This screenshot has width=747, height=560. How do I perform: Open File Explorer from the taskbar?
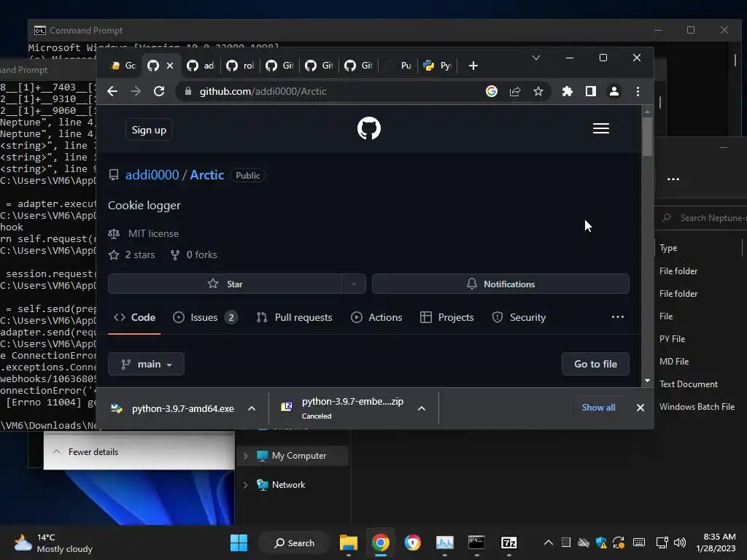[348, 542]
